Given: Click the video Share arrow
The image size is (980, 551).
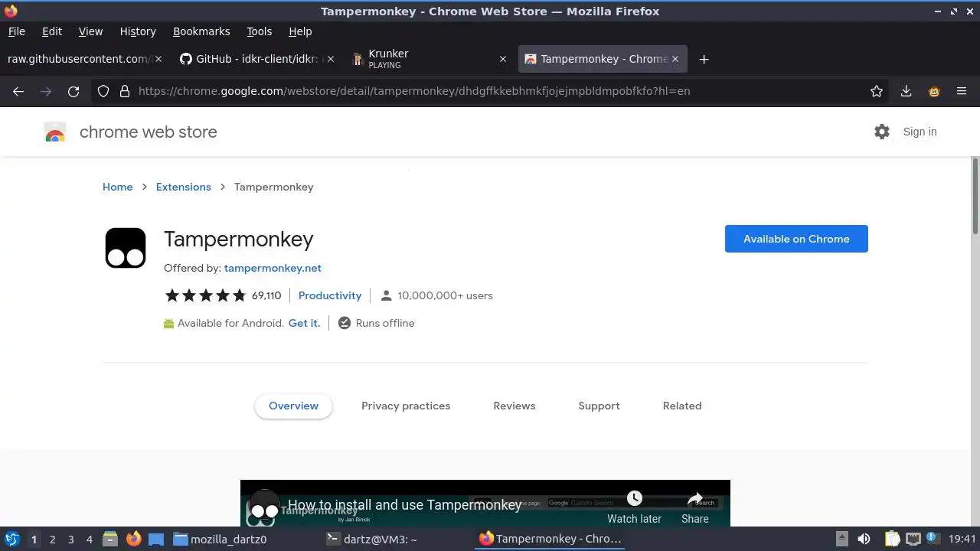Looking at the screenshot, I should pos(695,499).
